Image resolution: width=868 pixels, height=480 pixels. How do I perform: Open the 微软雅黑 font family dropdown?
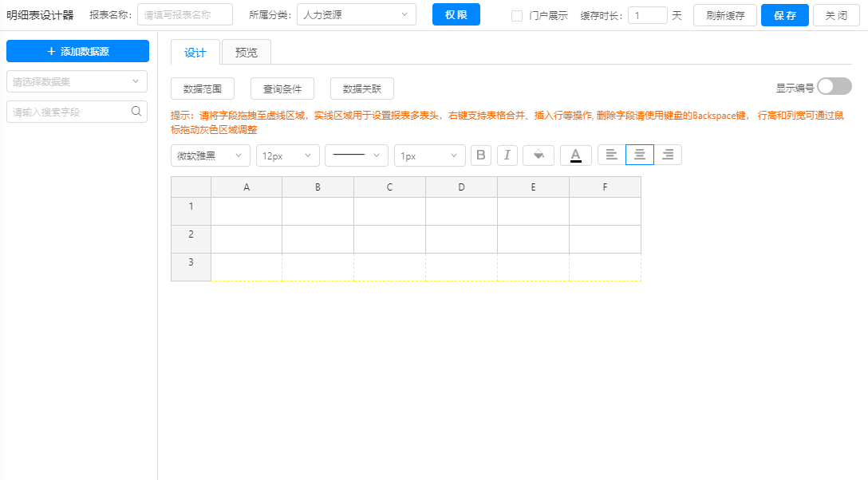[x=211, y=155]
